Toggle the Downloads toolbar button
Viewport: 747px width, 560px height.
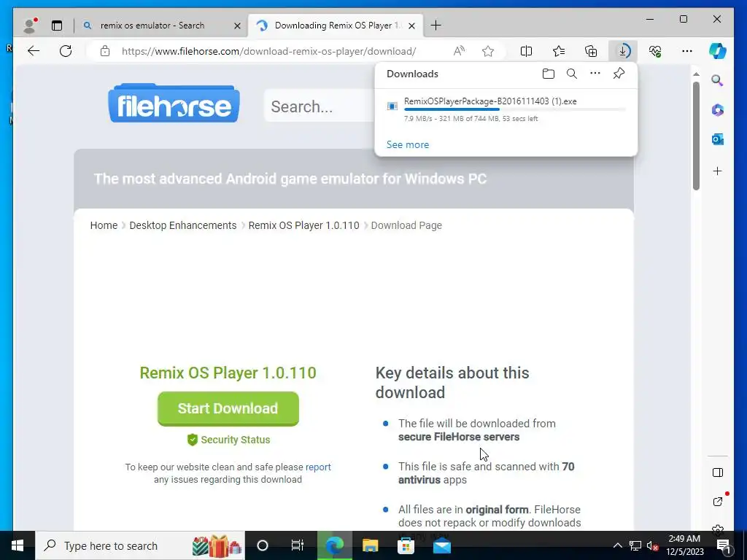coord(623,51)
